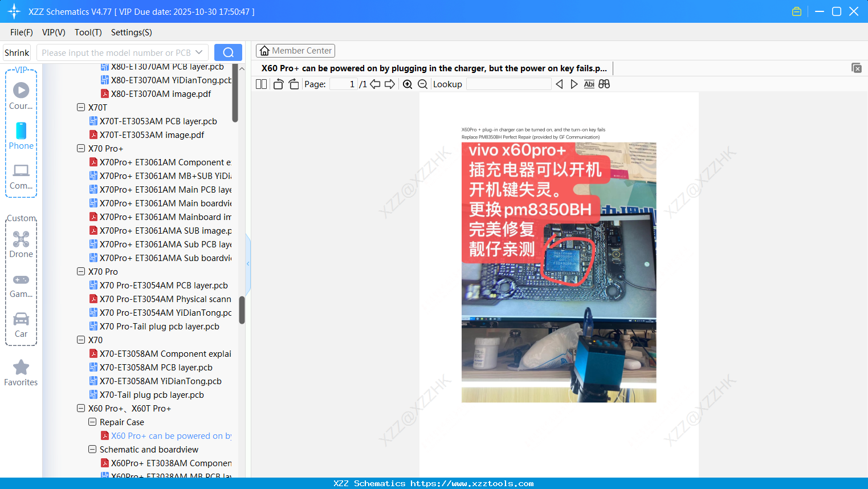Click the Shrink button
The image size is (868, 489).
(17, 52)
